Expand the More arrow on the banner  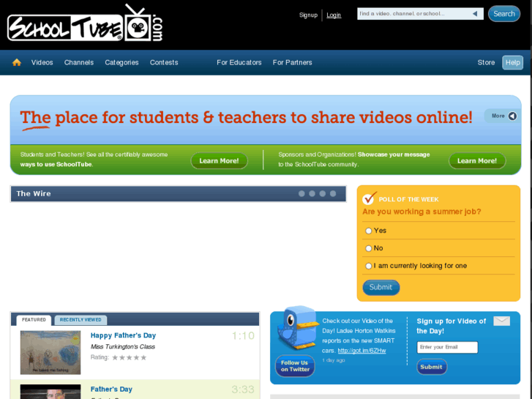(512, 116)
